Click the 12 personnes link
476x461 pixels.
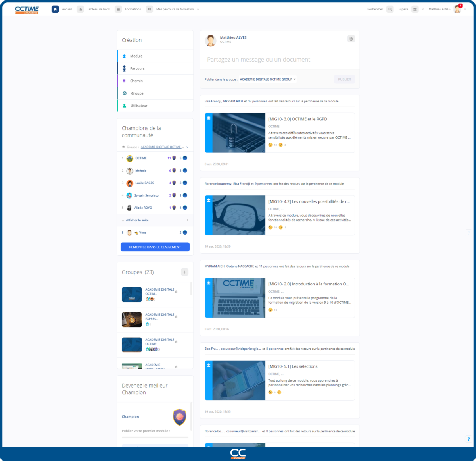(x=257, y=101)
